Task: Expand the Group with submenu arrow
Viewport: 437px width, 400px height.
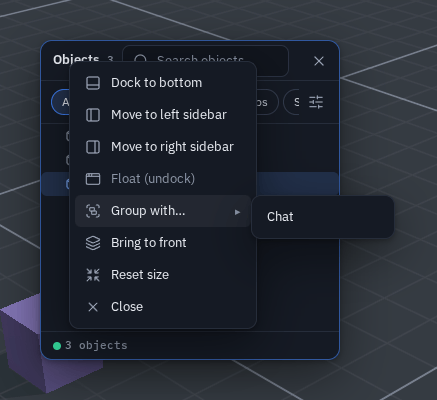Action: [x=237, y=212]
